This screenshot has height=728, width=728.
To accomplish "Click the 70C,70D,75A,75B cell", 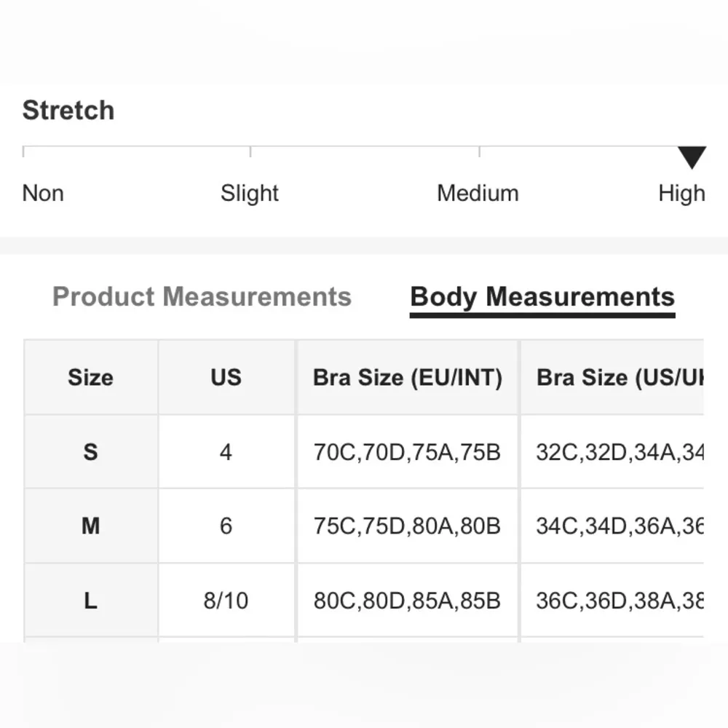I will (x=407, y=452).
